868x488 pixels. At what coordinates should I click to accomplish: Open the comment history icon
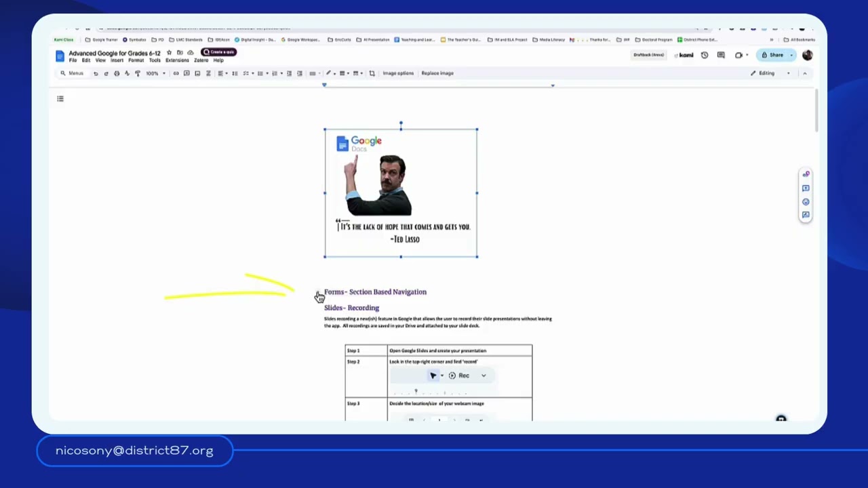721,55
